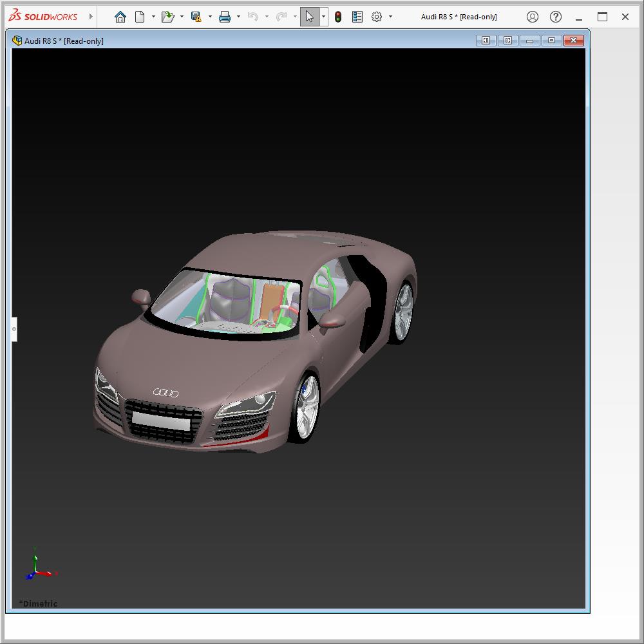Viewport: 644px width, 644px height.
Task: Click the Rebuild traffic light icon
Action: pos(338,17)
